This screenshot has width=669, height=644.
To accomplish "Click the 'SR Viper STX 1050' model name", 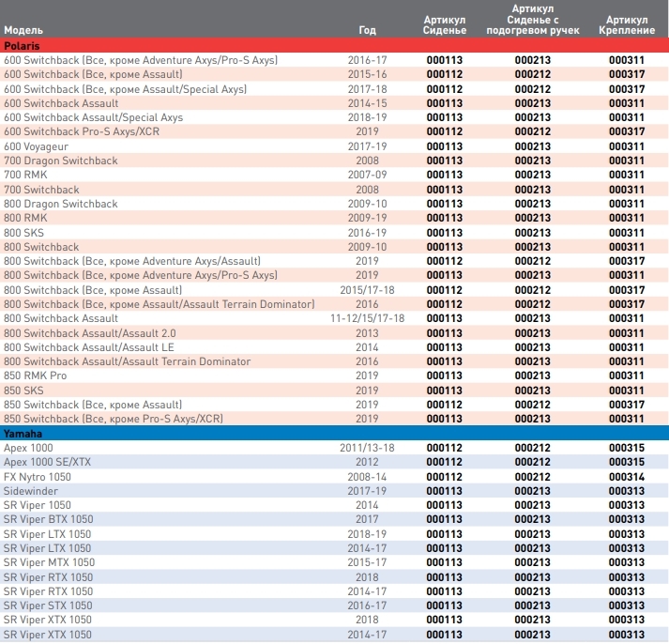I will click(48, 606).
